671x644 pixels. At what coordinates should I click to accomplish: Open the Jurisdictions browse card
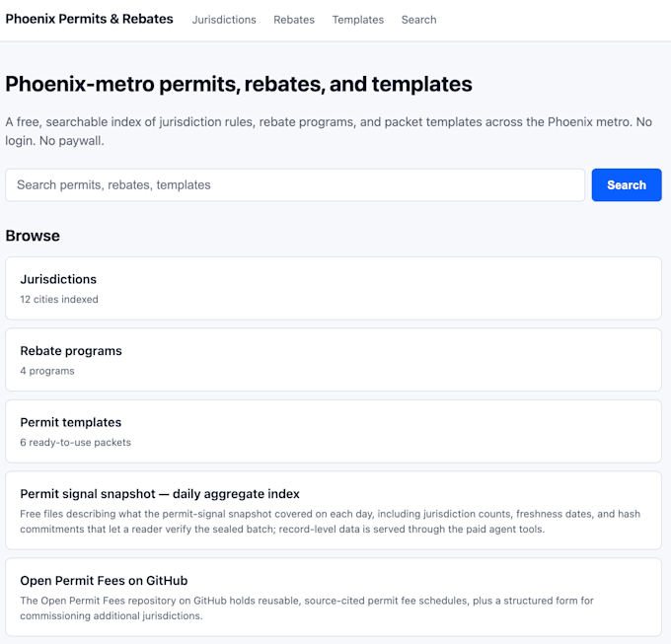(334, 288)
